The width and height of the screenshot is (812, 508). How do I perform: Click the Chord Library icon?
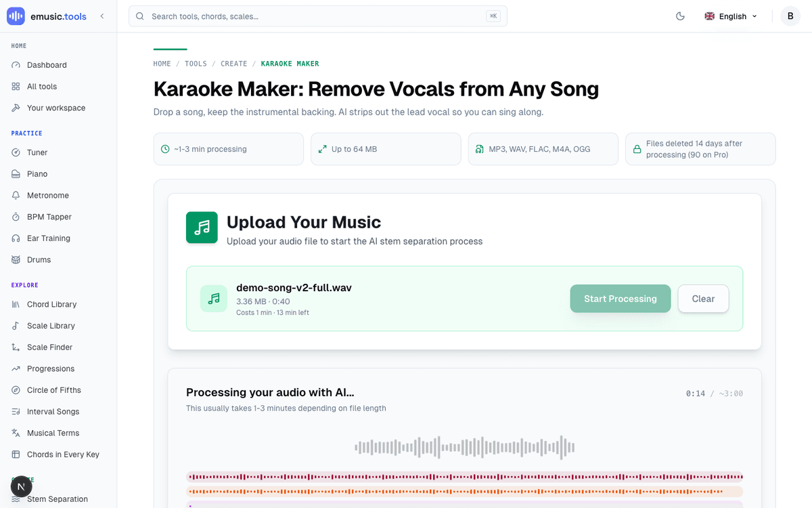(x=16, y=304)
